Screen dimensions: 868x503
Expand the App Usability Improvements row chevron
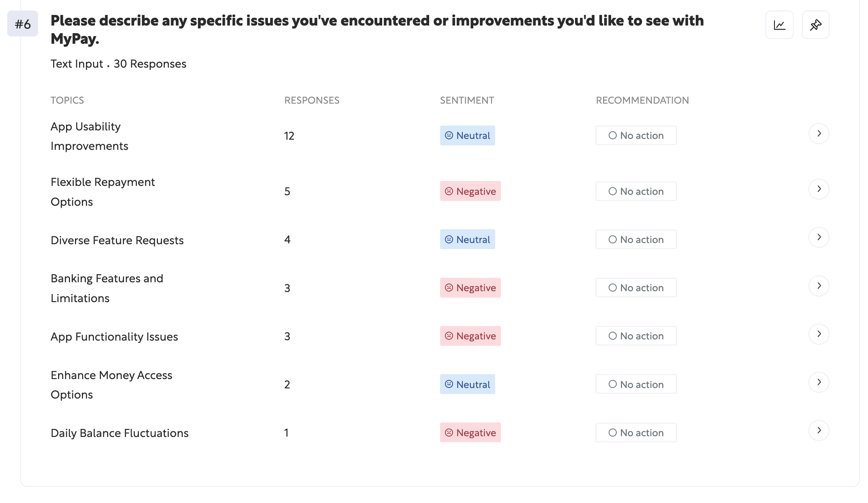pos(819,134)
